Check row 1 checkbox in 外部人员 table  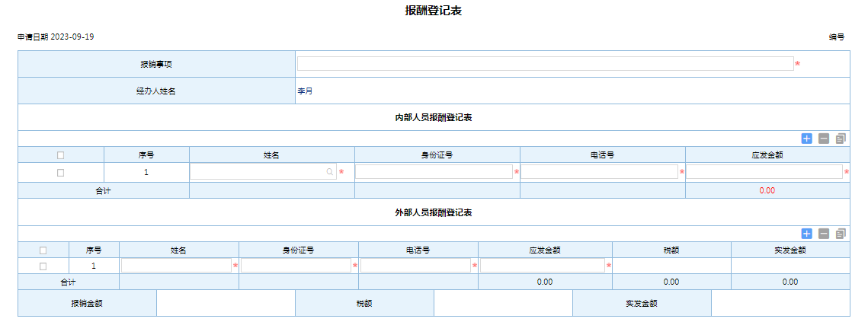pos(43,266)
